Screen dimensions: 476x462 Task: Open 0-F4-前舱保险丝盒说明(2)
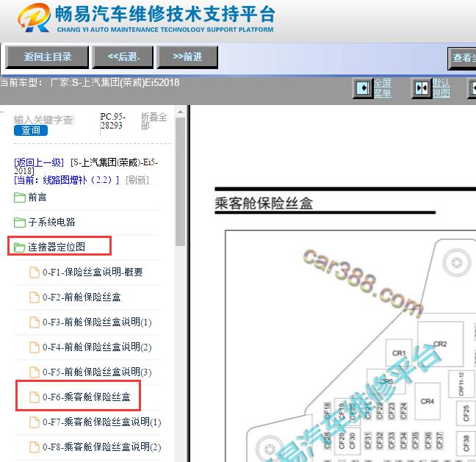pos(97,347)
